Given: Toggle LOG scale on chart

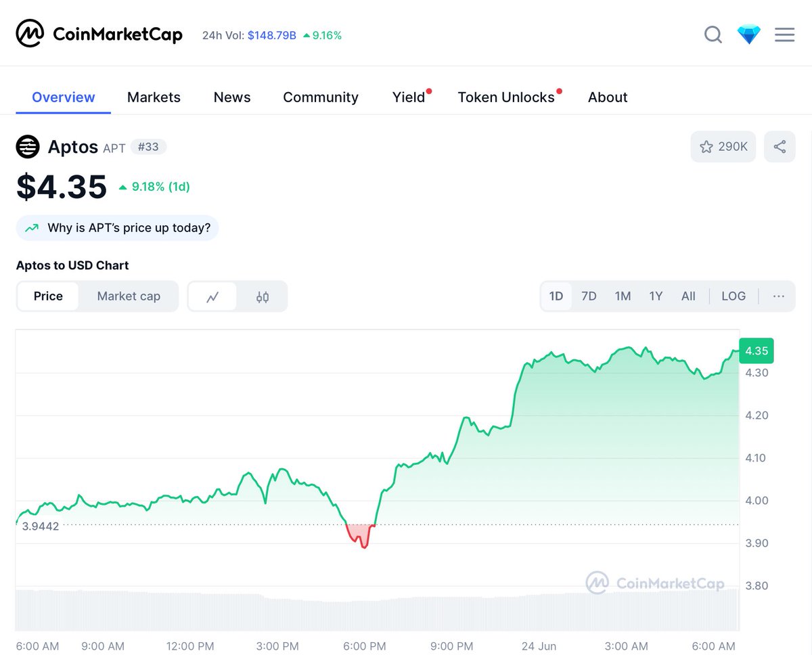Looking at the screenshot, I should pyautogui.click(x=734, y=296).
